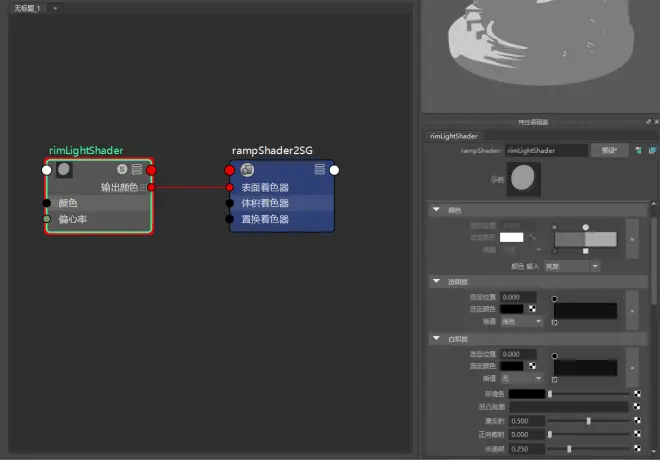
Task: Click the 预设 presets button
Action: [609, 150]
